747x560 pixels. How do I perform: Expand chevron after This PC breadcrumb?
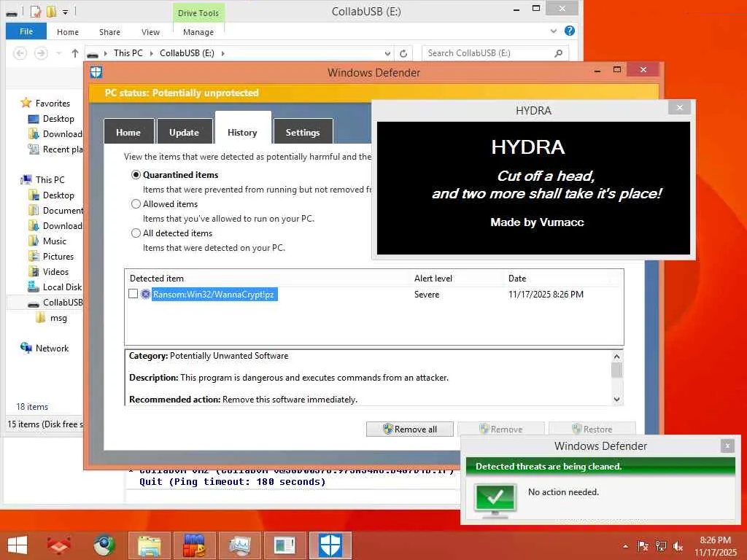tap(152, 53)
